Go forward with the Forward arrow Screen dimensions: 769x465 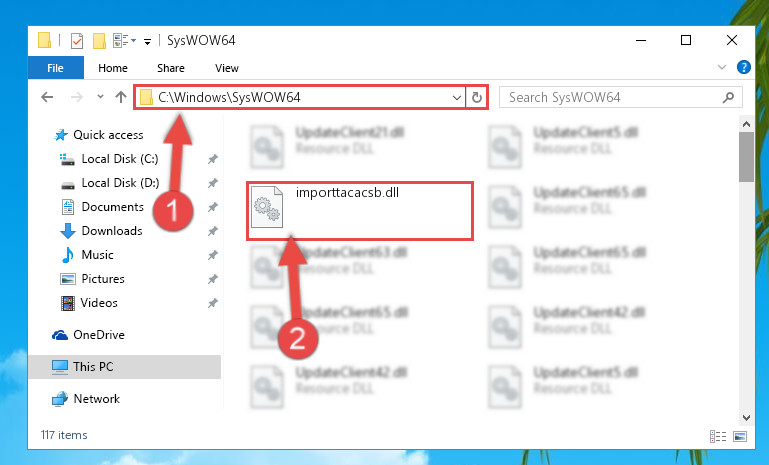tap(77, 97)
